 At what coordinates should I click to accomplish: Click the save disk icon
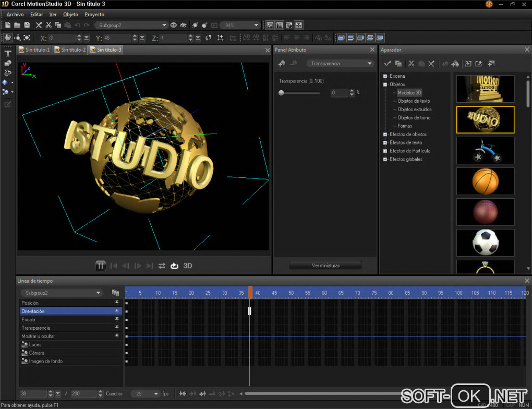tap(27, 25)
